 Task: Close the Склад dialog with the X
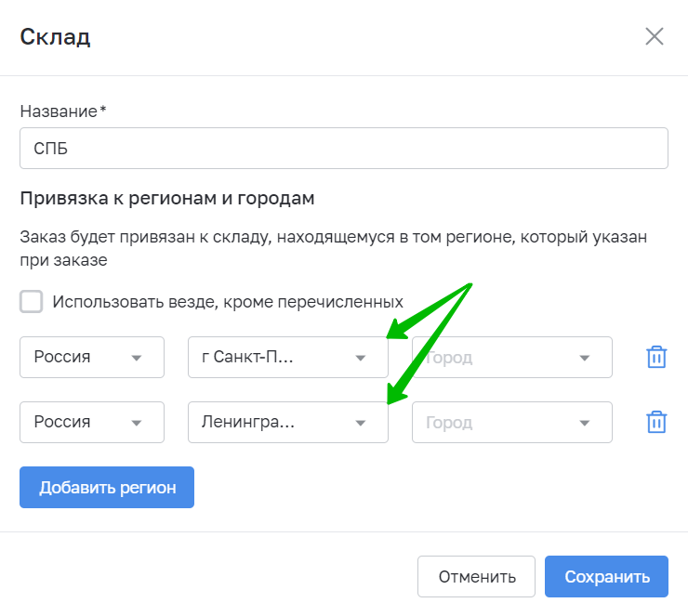(x=655, y=36)
